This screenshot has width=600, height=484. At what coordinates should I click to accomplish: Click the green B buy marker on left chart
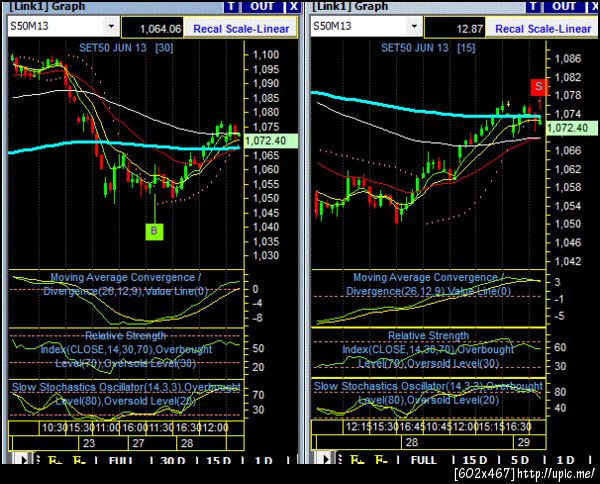point(154,231)
